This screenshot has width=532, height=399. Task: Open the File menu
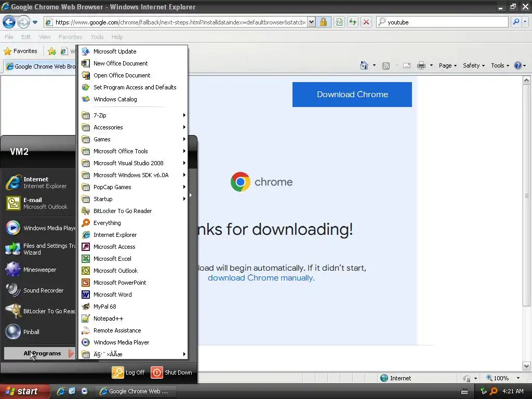(9, 37)
